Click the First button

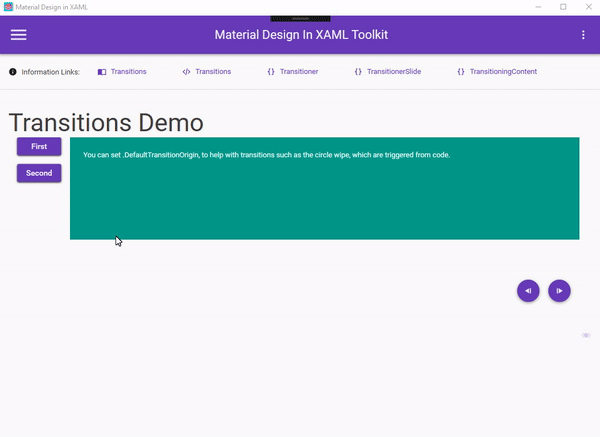tap(39, 147)
